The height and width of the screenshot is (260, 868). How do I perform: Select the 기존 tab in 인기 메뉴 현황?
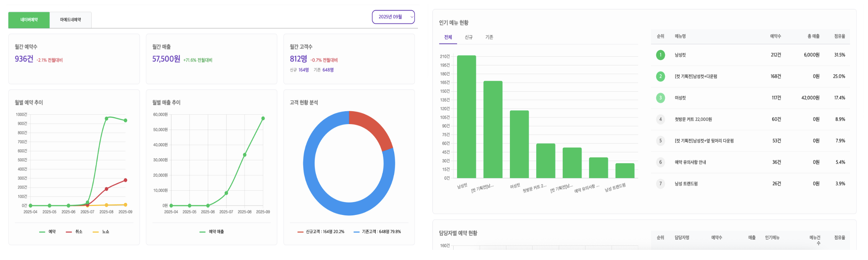tap(489, 37)
